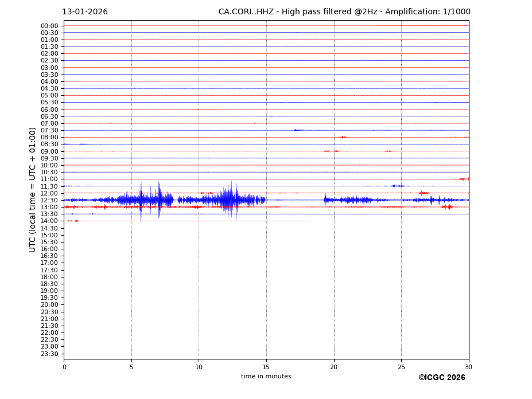Click the 12:30 trace time label

(x=49, y=200)
